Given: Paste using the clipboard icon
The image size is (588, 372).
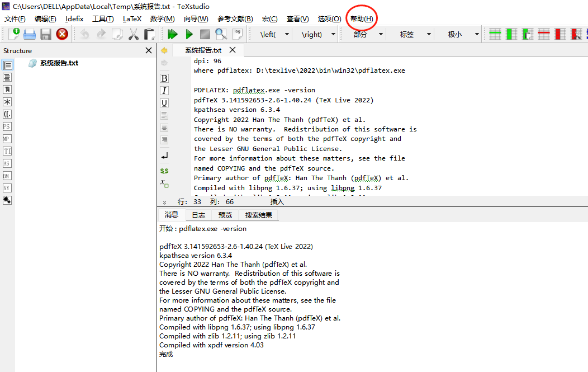Looking at the screenshot, I should [x=150, y=34].
